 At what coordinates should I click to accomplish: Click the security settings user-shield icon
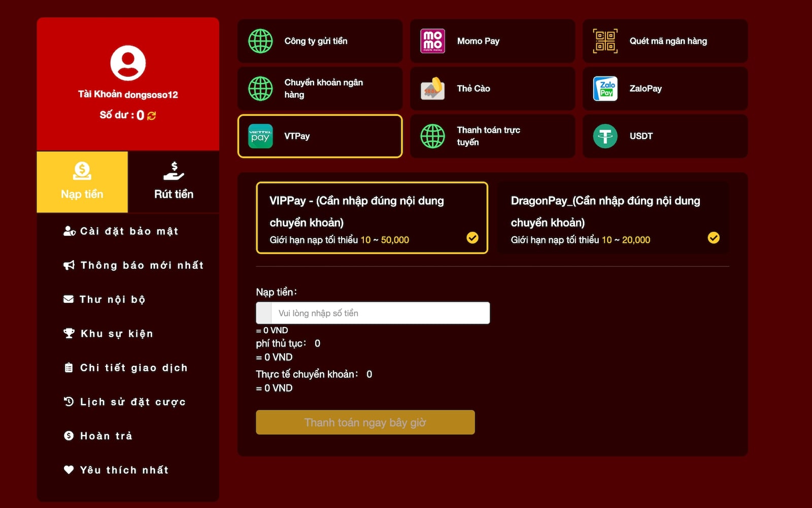[70, 231]
